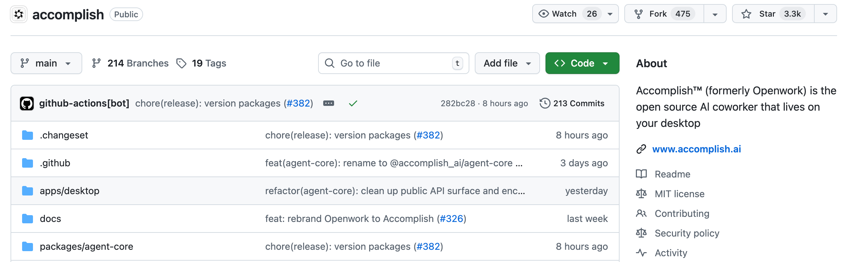
Task: Open the green Code dropdown
Action: (x=582, y=63)
